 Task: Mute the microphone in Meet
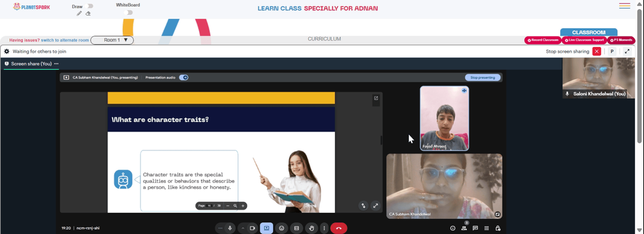230,228
